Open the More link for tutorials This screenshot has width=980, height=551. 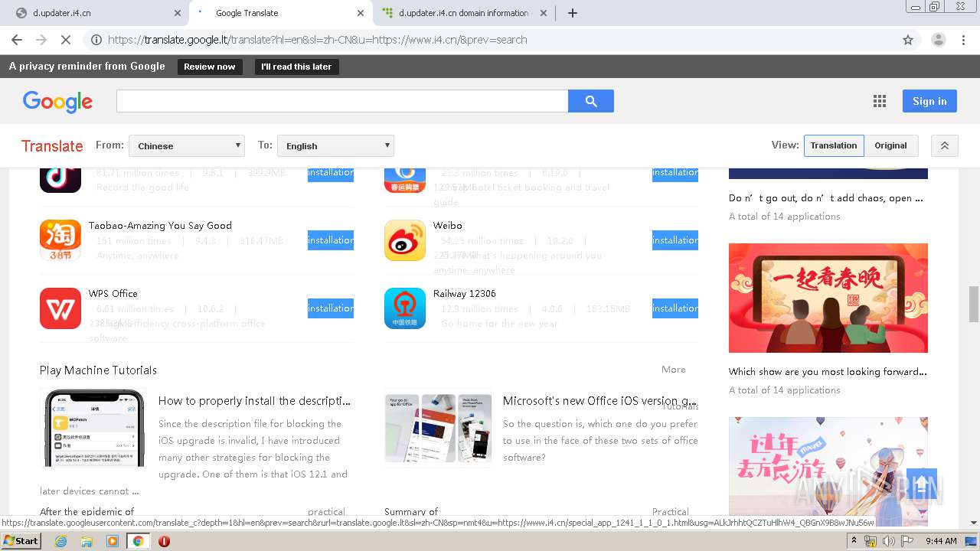(674, 370)
